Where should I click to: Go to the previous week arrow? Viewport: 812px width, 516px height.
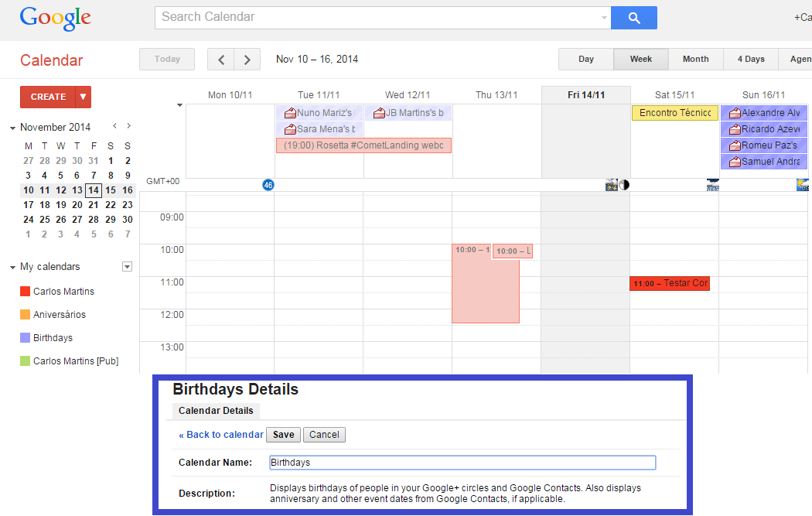pyautogui.click(x=221, y=60)
